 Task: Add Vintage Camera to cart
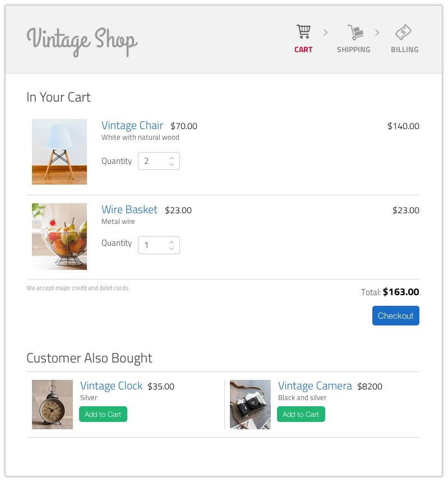pos(301,414)
